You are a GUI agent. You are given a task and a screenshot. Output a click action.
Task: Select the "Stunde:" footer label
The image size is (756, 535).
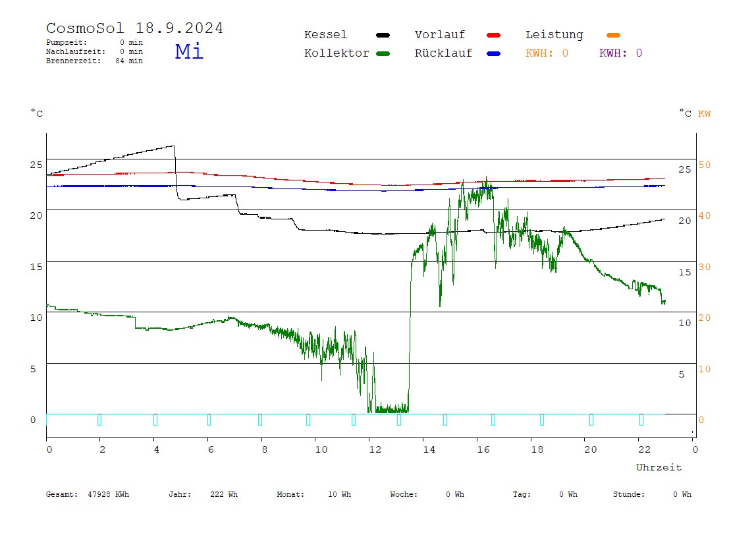click(x=629, y=494)
